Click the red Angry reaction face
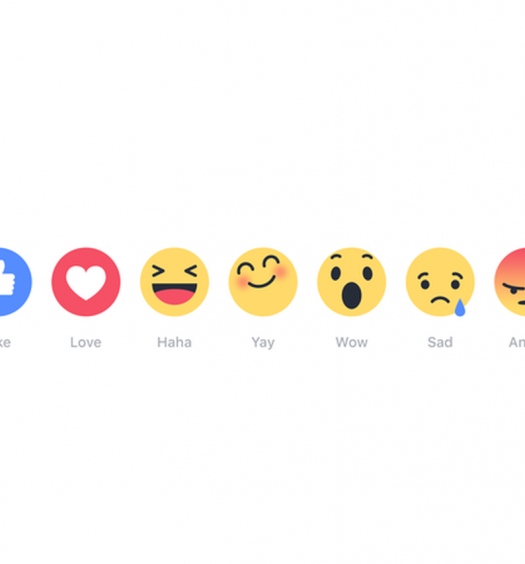Screen dimensions: 525x564 510,282
